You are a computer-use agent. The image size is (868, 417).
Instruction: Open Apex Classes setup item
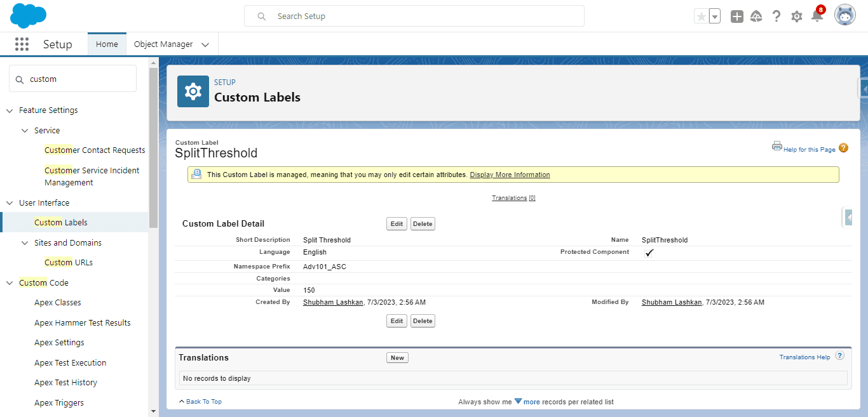tap(58, 303)
